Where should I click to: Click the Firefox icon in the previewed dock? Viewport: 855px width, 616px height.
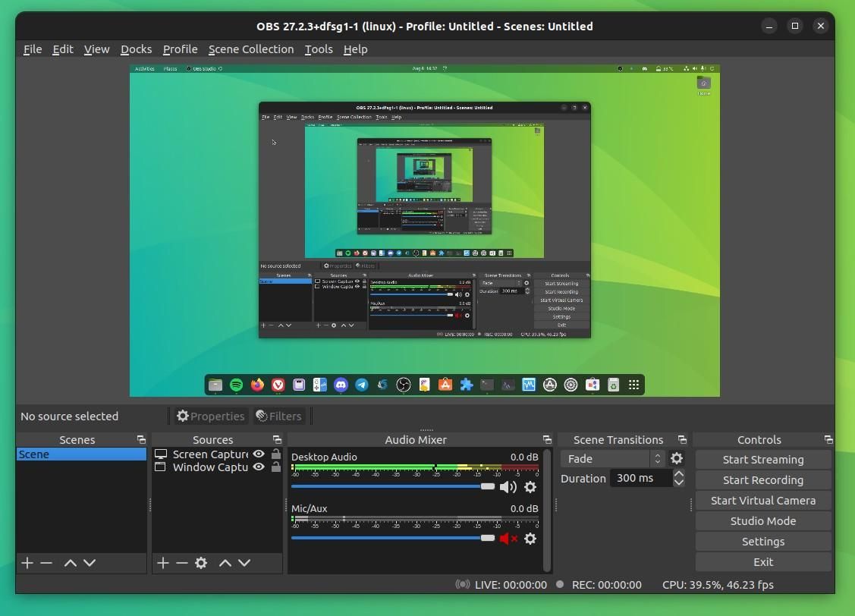[257, 385]
